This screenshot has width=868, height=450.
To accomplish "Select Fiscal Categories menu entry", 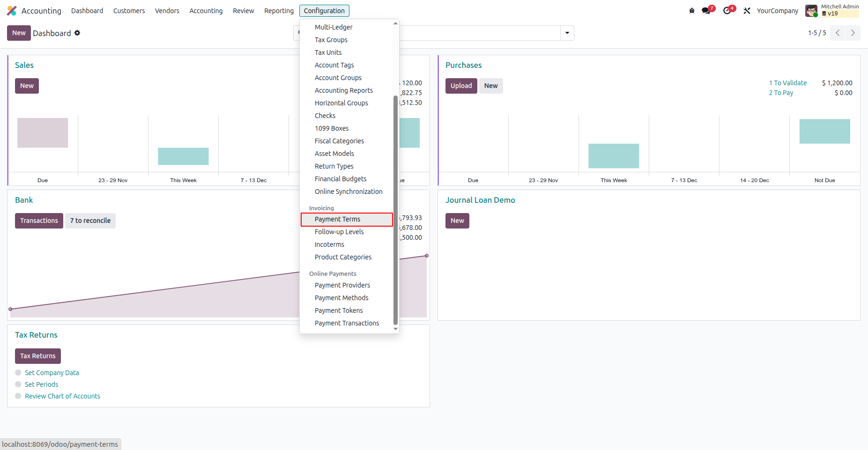I will [x=347, y=141].
